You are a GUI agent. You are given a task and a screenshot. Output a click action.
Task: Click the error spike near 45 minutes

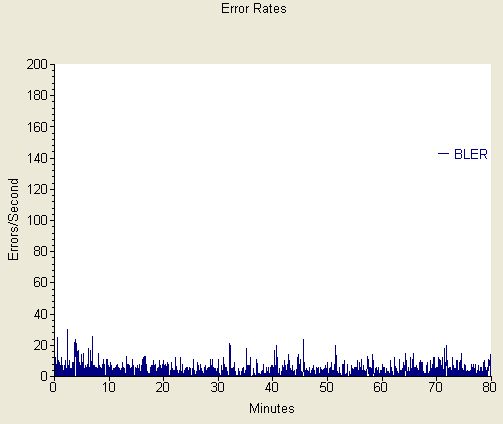(x=303, y=357)
